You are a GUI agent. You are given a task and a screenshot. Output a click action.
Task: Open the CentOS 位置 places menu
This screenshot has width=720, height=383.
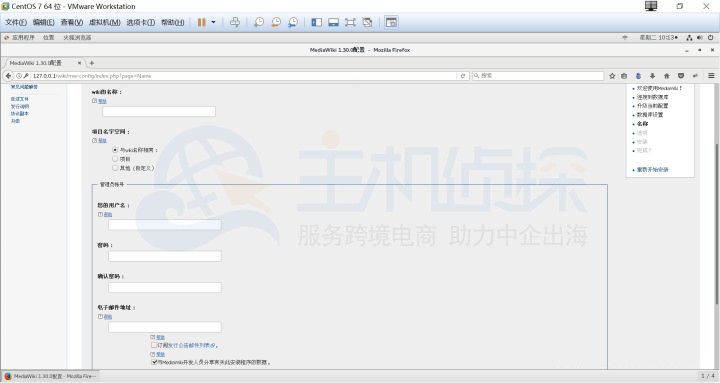coord(49,38)
